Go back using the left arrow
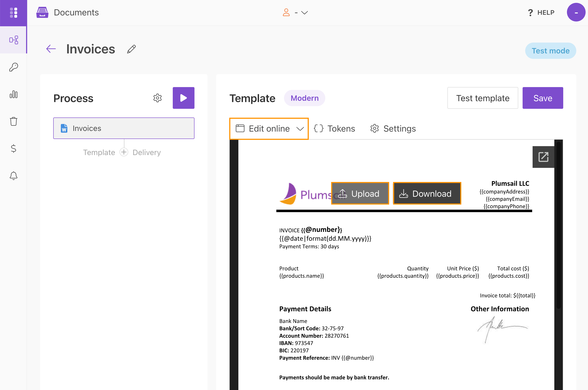Screen dimensions: 588x390 click(51, 49)
